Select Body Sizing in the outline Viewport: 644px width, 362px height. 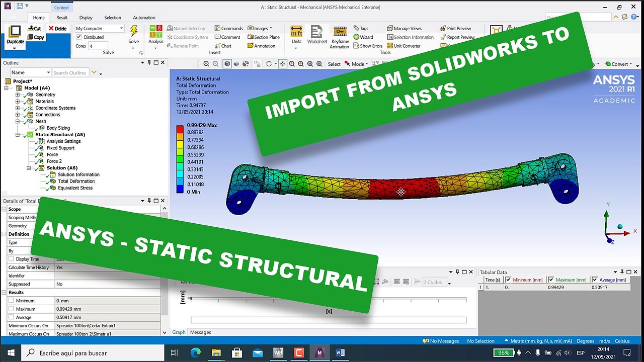58,128
